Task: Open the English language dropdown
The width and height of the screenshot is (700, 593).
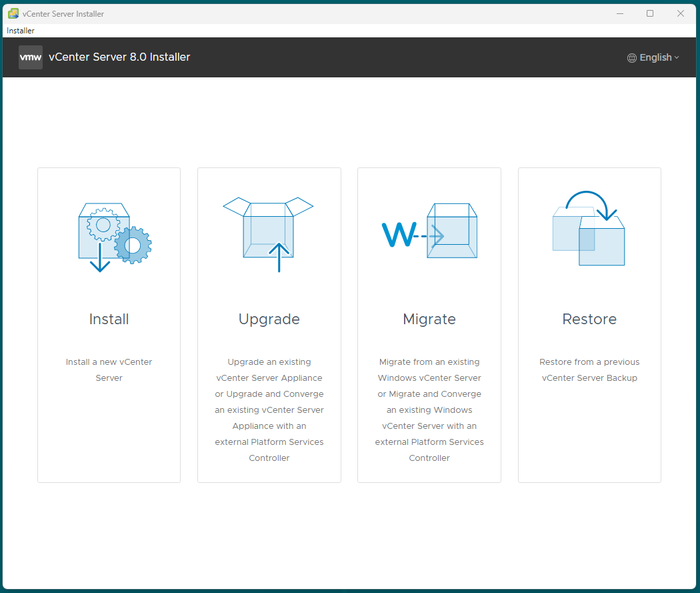Action: point(653,57)
